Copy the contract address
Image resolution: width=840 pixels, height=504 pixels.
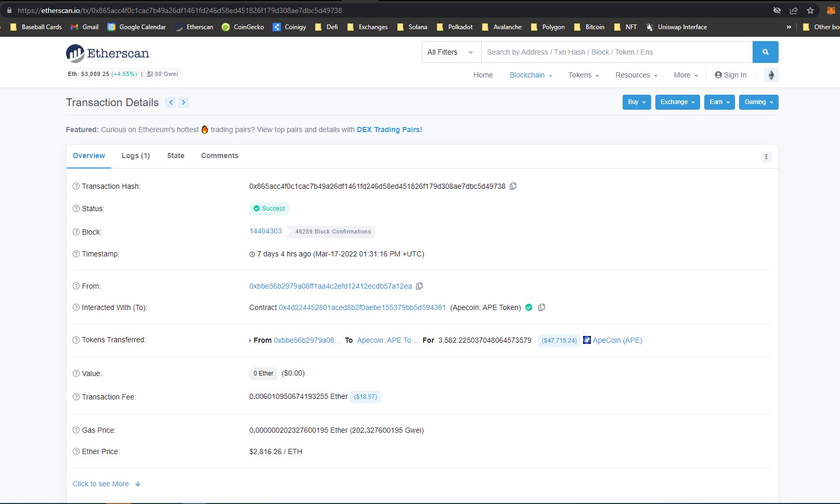(541, 307)
